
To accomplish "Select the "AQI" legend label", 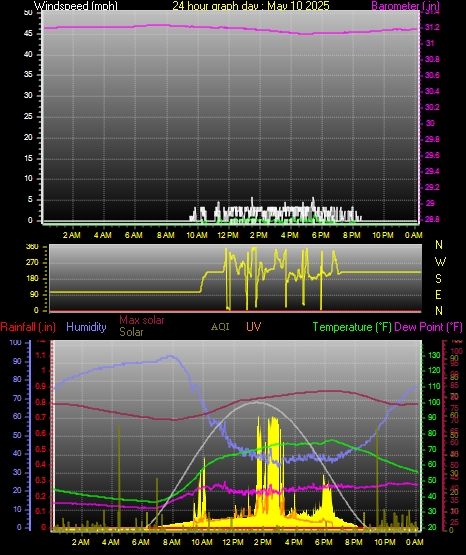I will 220,327.
